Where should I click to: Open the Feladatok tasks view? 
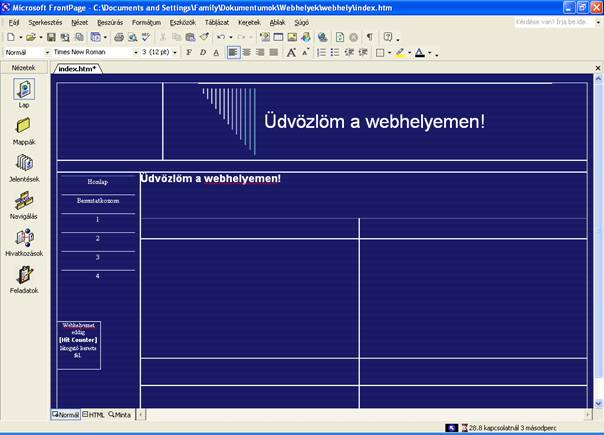click(24, 277)
